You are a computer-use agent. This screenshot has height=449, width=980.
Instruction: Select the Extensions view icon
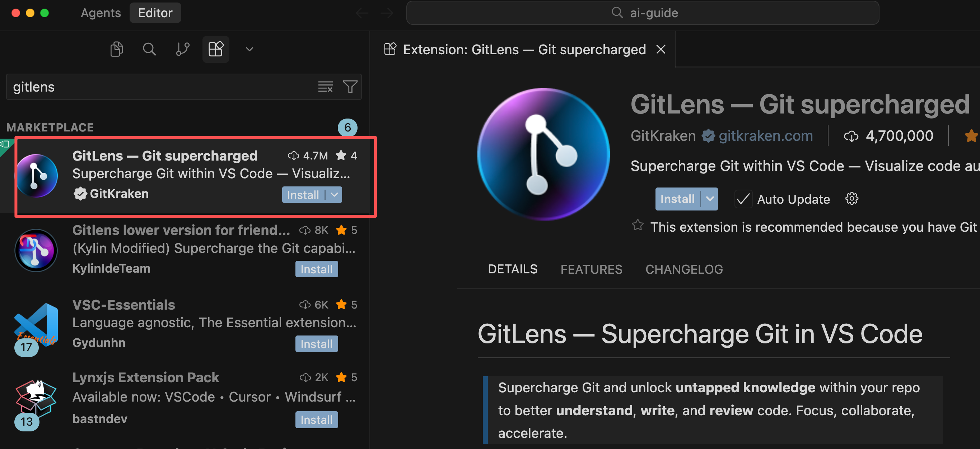click(x=216, y=49)
